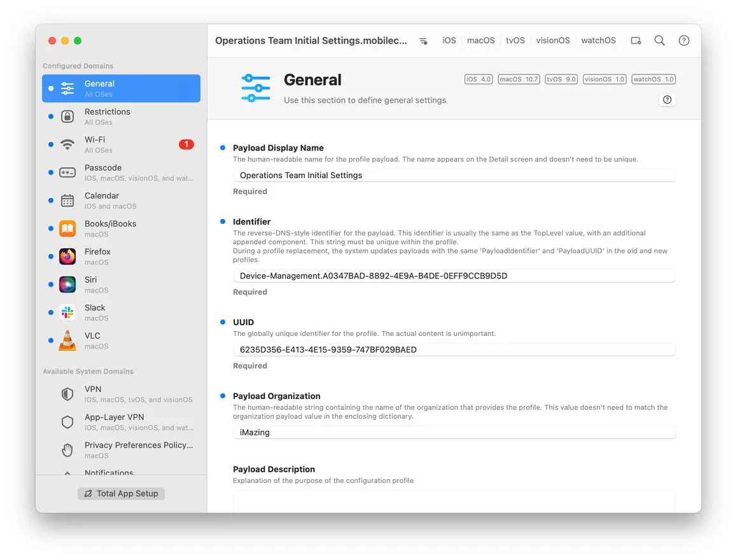Toggle the blue dot beside Payload Display Name
The width and height of the screenshot is (737, 560).
click(221, 147)
